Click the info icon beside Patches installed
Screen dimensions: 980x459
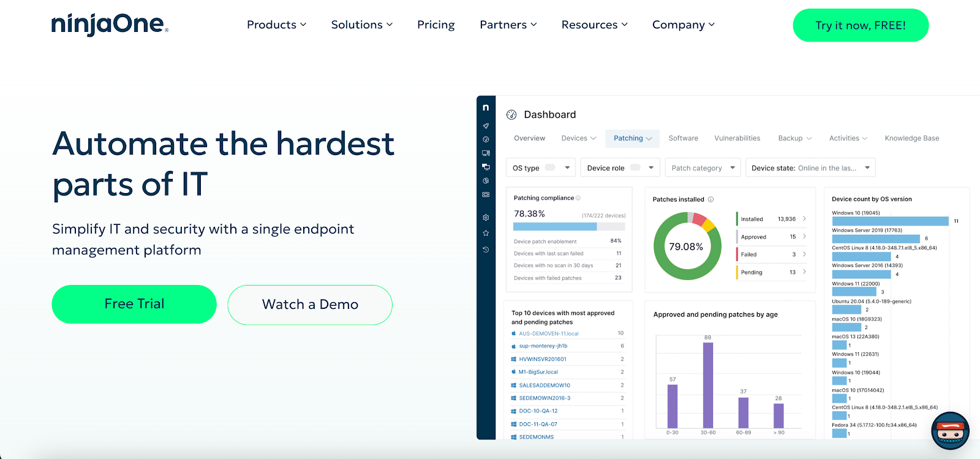(710, 199)
